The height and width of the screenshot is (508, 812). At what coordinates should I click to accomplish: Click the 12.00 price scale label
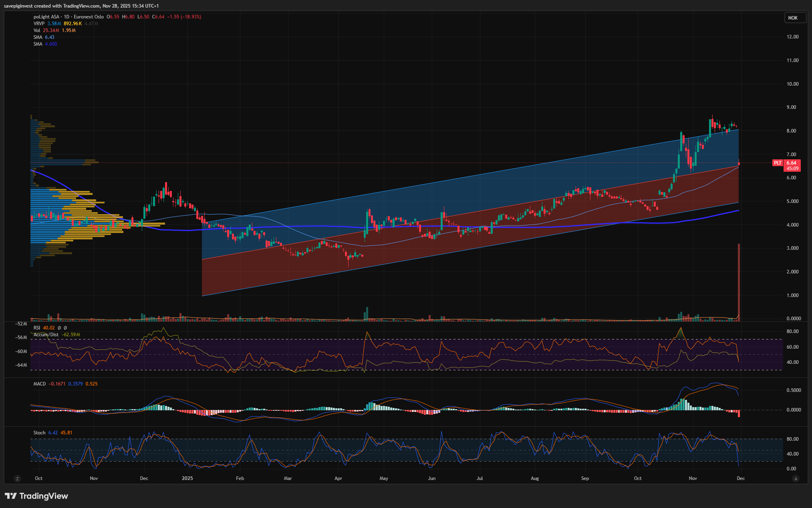point(792,37)
